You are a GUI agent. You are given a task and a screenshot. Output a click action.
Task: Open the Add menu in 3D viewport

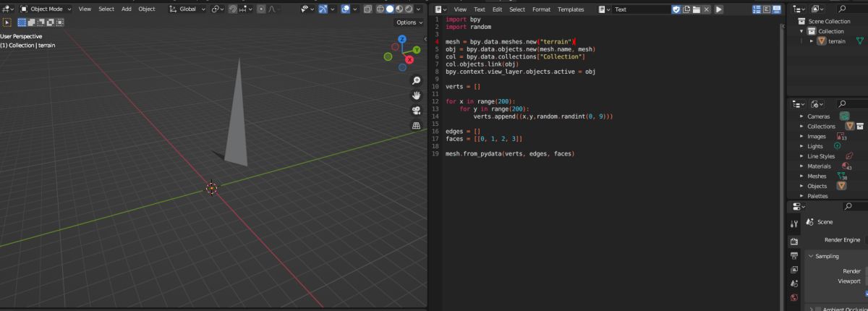coord(127,9)
